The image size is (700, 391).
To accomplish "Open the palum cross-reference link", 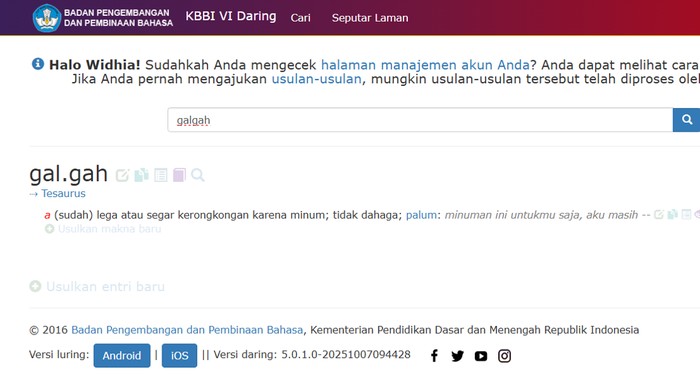I will click(421, 215).
